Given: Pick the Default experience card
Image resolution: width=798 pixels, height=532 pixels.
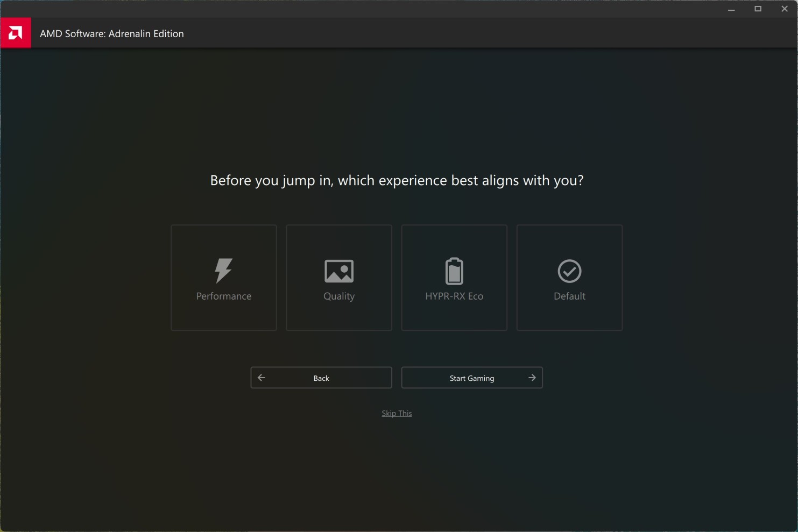Looking at the screenshot, I should pos(569,278).
